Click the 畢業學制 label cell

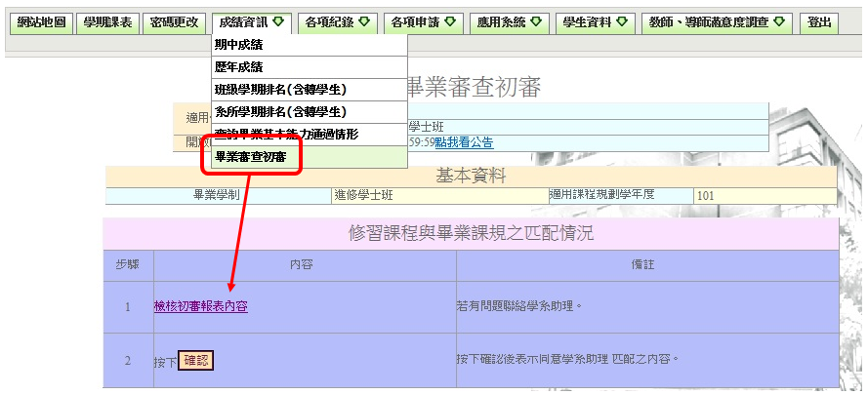pos(218,195)
